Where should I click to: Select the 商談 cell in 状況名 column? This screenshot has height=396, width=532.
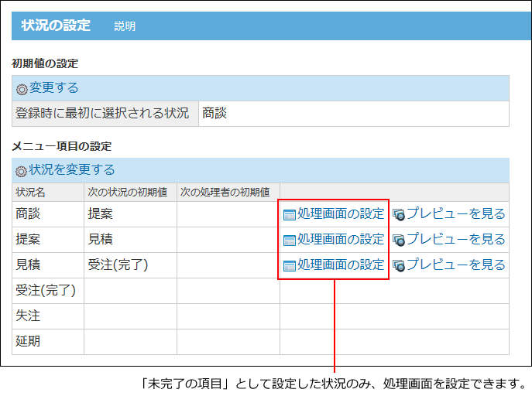48,214
